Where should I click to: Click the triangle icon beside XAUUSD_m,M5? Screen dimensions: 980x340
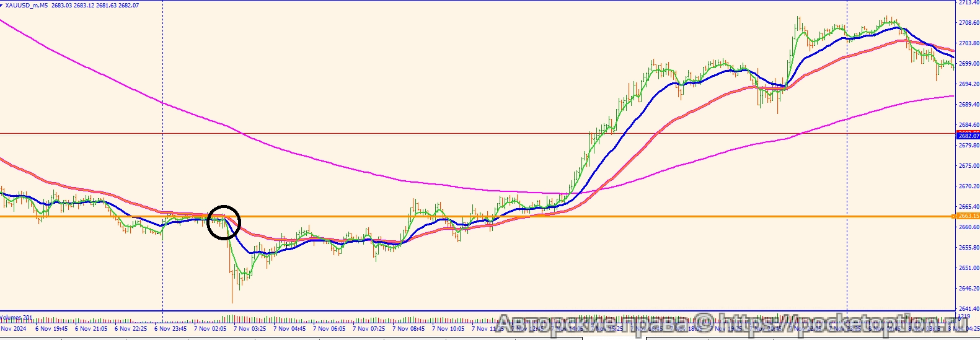point(2,6)
